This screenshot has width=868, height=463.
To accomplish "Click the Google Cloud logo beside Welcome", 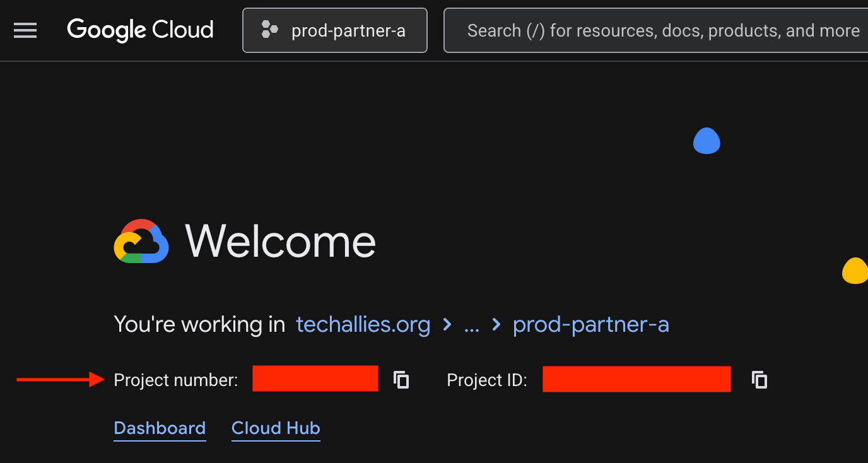I will coord(141,241).
